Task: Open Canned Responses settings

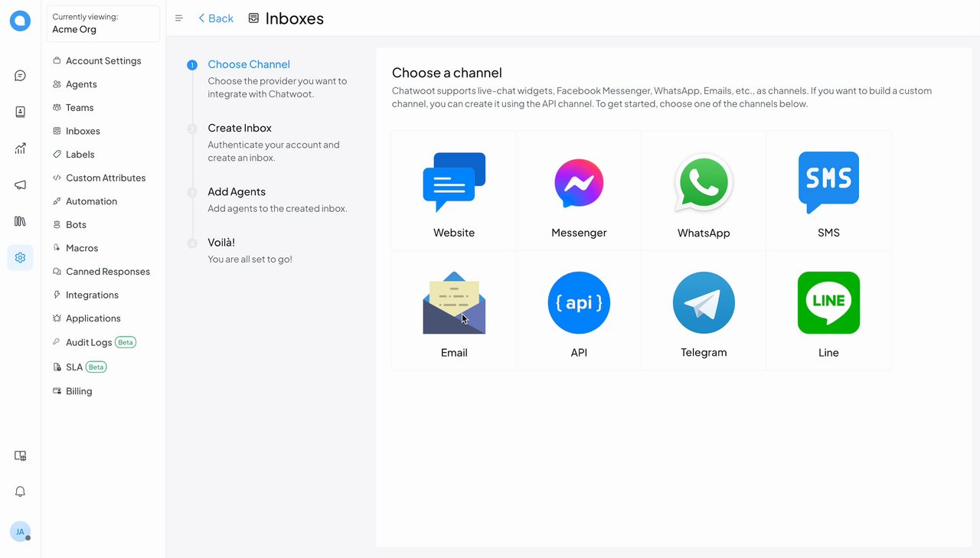Action: [103, 272]
